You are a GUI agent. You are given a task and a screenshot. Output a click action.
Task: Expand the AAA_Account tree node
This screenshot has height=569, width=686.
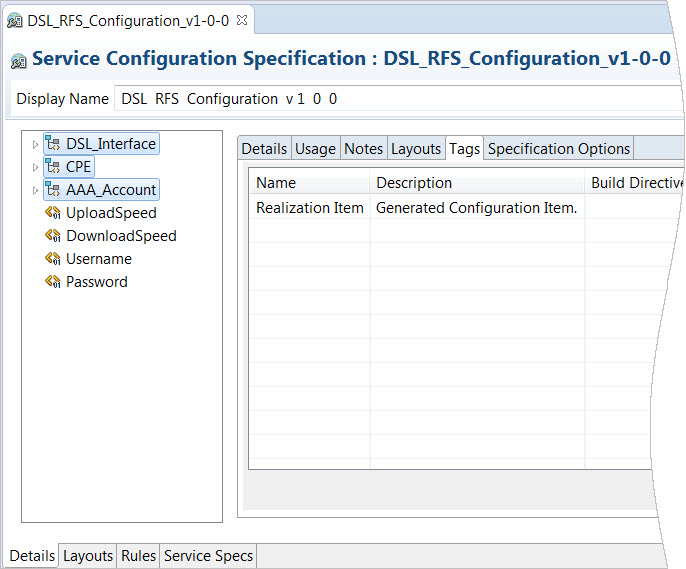pos(36,190)
